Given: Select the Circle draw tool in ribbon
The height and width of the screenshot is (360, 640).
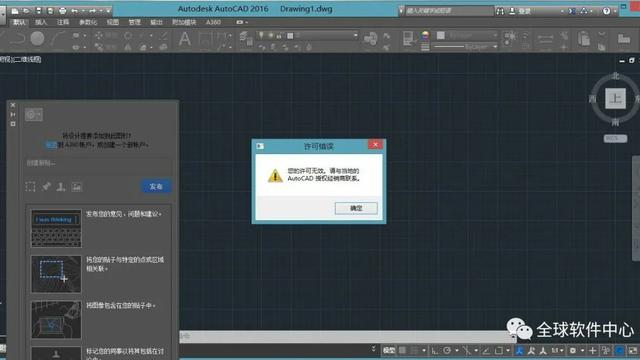Looking at the screenshot, I should pos(37,39).
